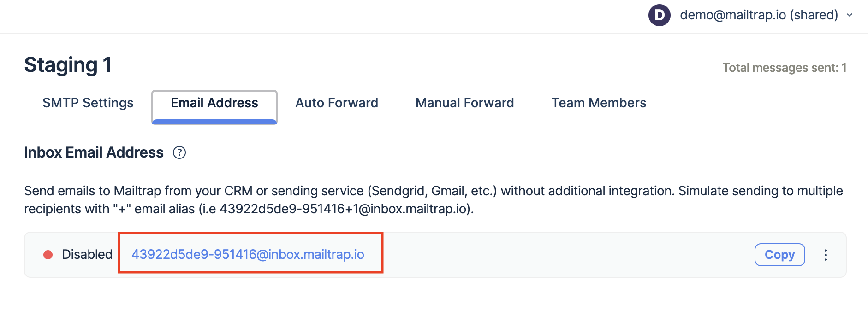
Task: Click the Disabled status label
Action: [x=87, y=254]
